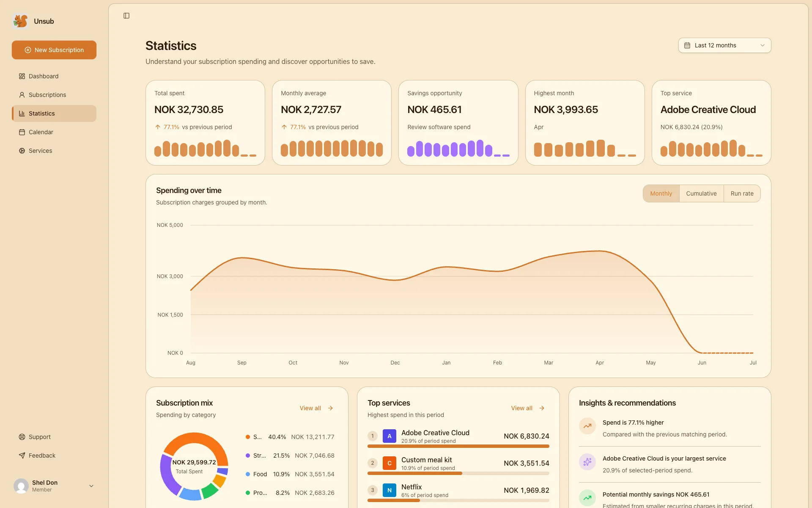
Task: Click the Savings opportunity card
Action: pyautogui.click(x=458, y=123)
